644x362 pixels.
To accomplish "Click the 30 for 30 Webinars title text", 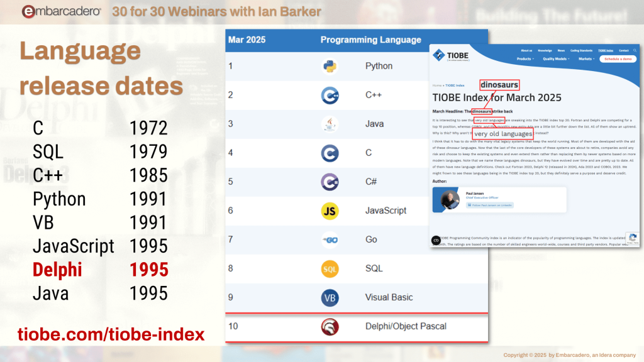I will [x=216, y=11].
